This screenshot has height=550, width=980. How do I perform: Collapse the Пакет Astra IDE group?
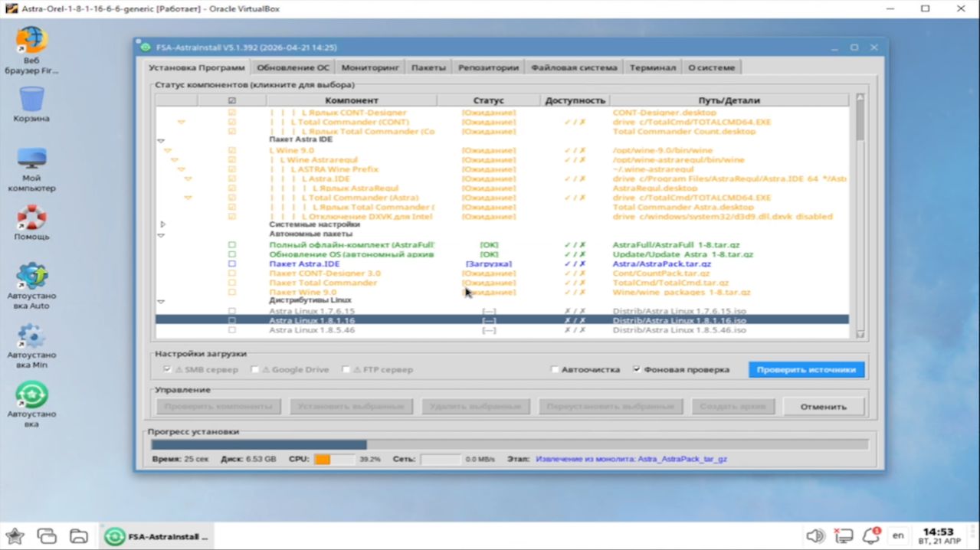pos(161,141)
